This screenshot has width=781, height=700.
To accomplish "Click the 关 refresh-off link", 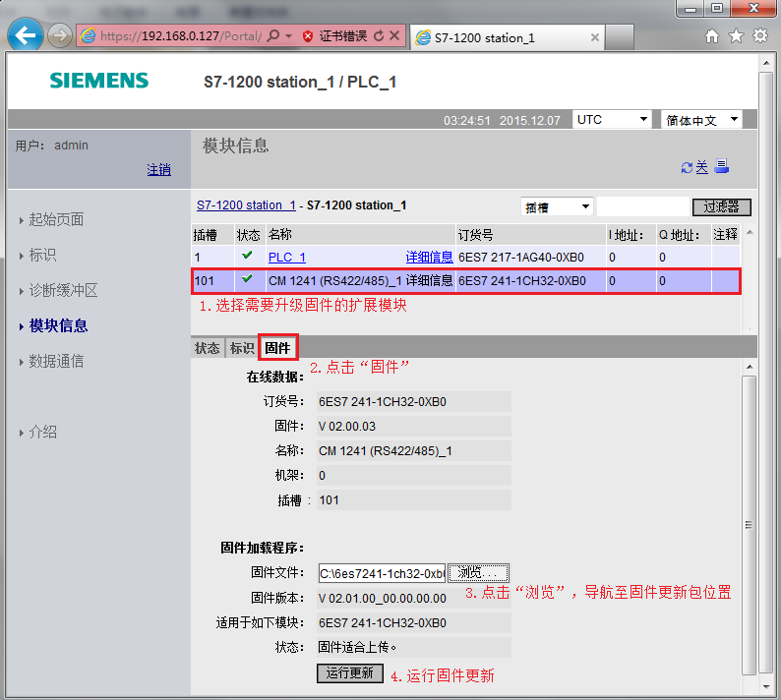I will [701, 168].
